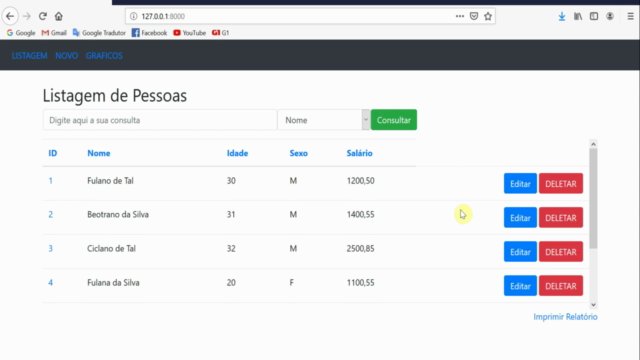The height and width of the screenshot is (360, 640).
Task: Open record ID 2 link
Action: (x=51, y=215)
